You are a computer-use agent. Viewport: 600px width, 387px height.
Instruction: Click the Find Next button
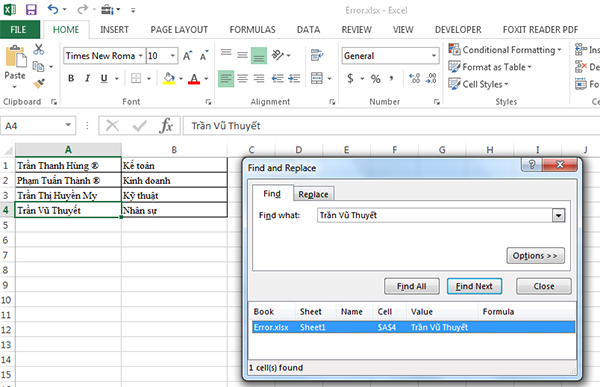(x=474, y=286)
